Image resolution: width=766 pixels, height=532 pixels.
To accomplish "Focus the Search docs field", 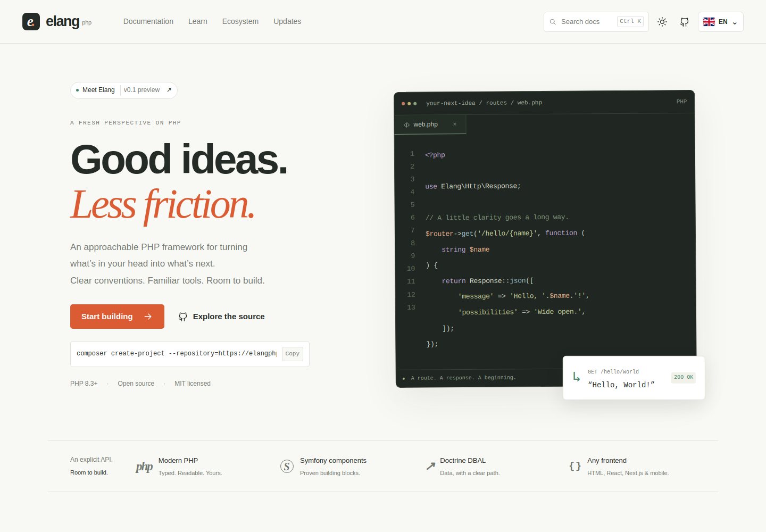I will [596, 22].
